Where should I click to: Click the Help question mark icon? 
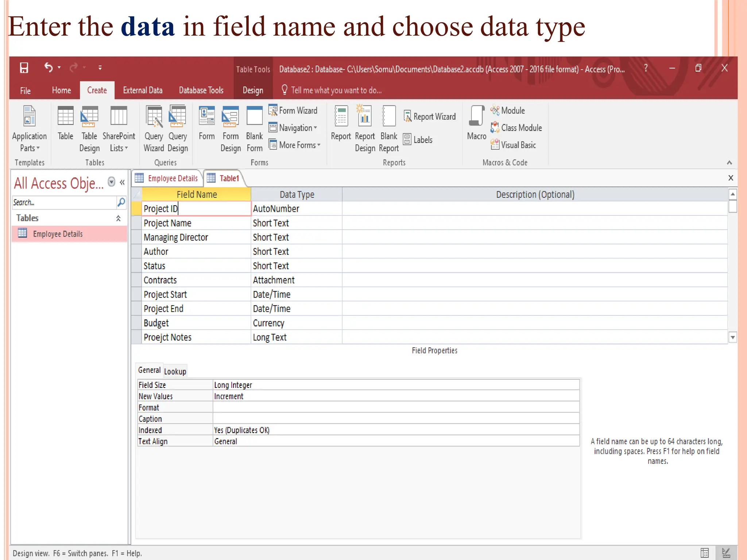click(646, 68)
